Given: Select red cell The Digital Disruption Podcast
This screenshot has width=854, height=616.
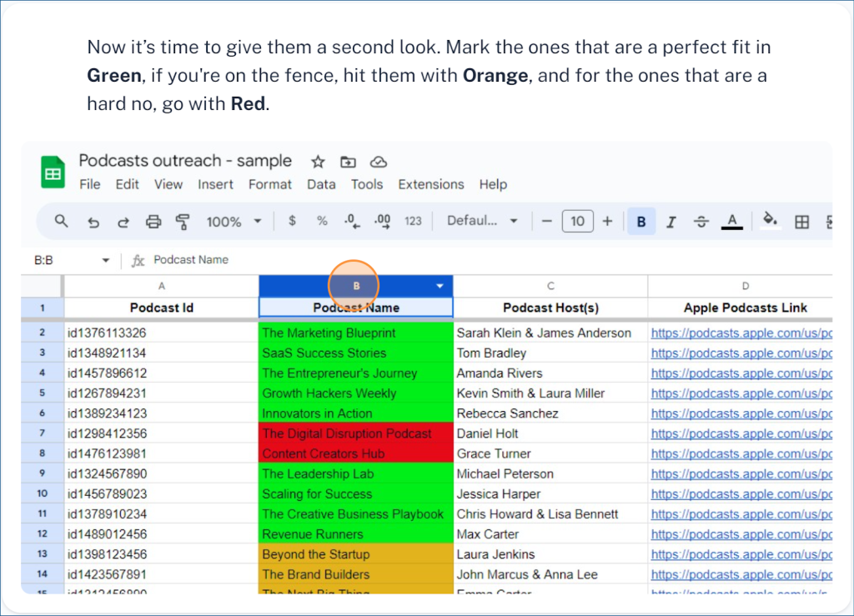Looking at the screenshot, I should click(356, 433).
